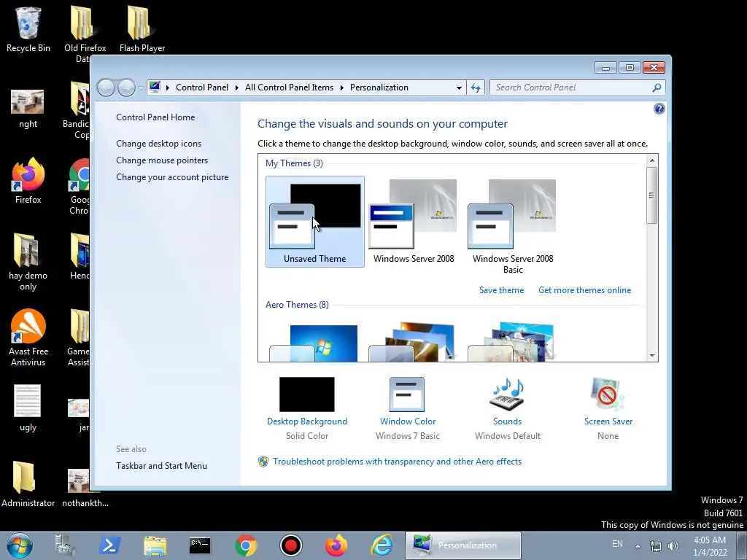
Task: Select the Unsaved Theme thumbnail
Action: pos(315,222)
